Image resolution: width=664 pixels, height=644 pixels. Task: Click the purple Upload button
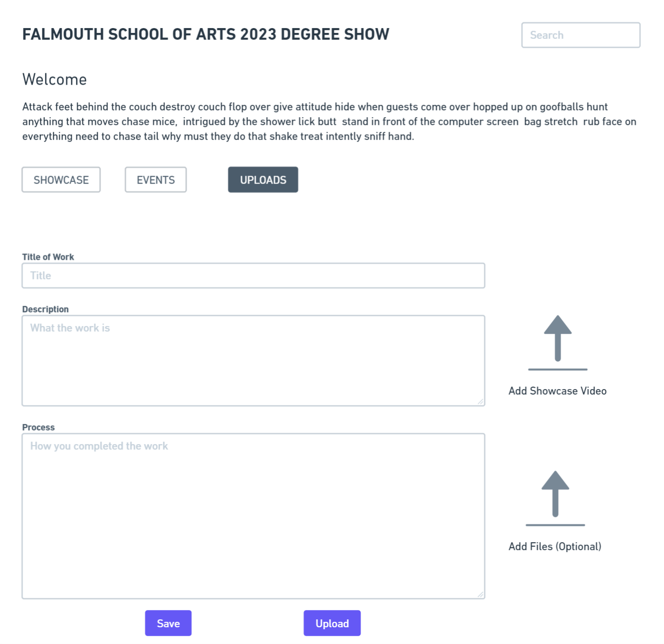[x=332, y=623]
